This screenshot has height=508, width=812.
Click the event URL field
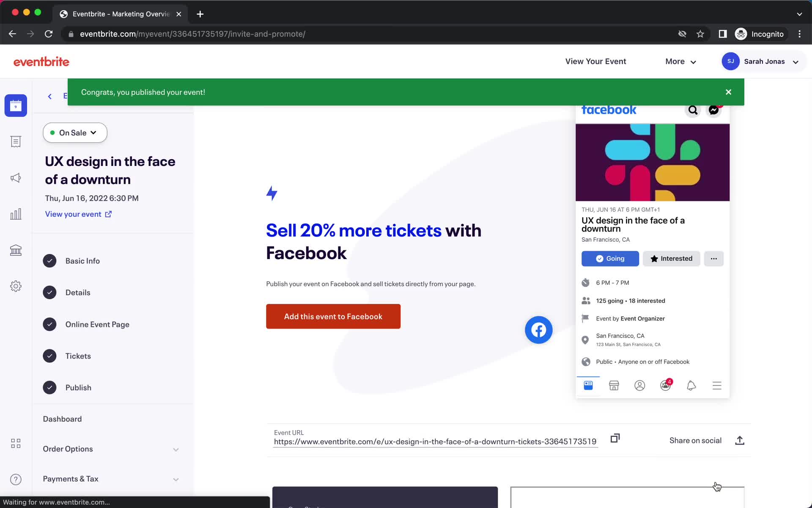tap(435, 442)
